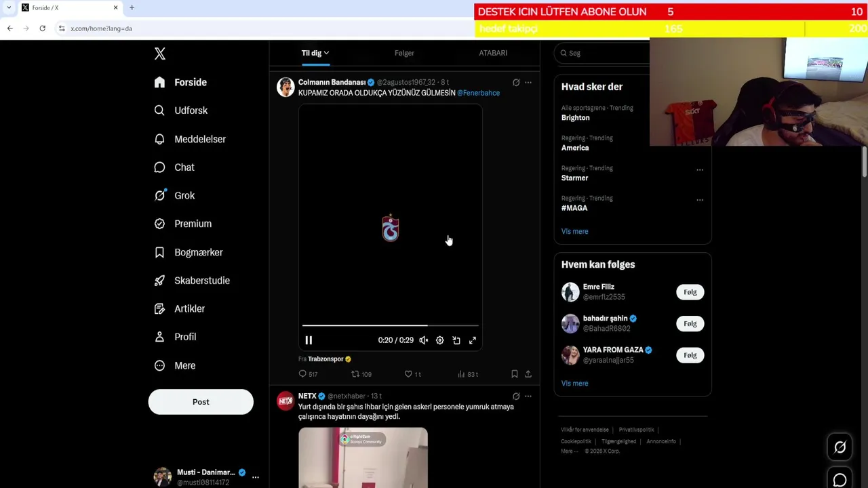Screen dimensions: 868x488
Task: Follow Emre Filiz
Action: tap(690, 292)
